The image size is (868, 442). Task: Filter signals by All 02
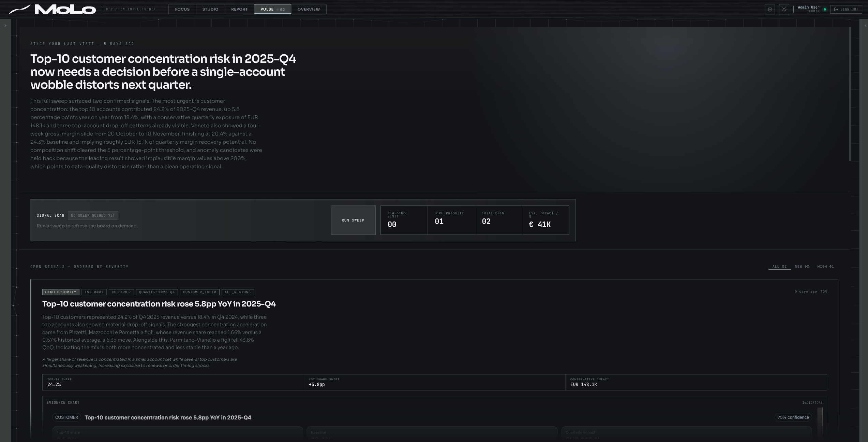point(779,267)
